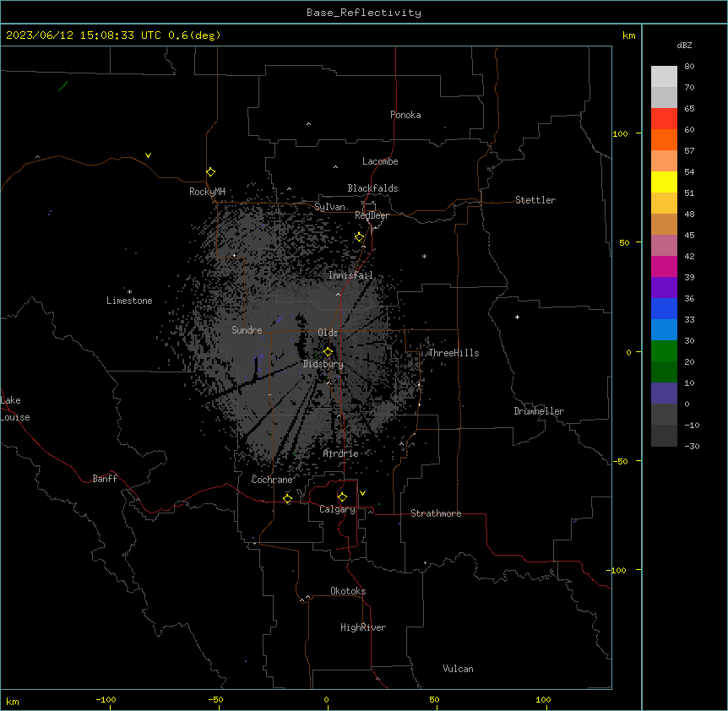This screenshot has width=728, height=711.
Task: Pick the purple 39 dBZ legend color
Action: tap(664, 287)
